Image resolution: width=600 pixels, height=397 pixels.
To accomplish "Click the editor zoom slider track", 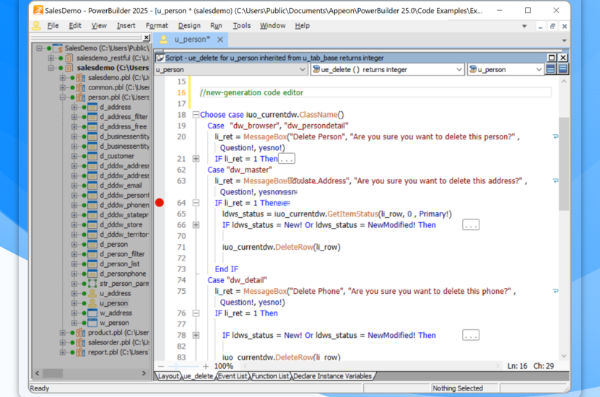I will pos(183,366).
